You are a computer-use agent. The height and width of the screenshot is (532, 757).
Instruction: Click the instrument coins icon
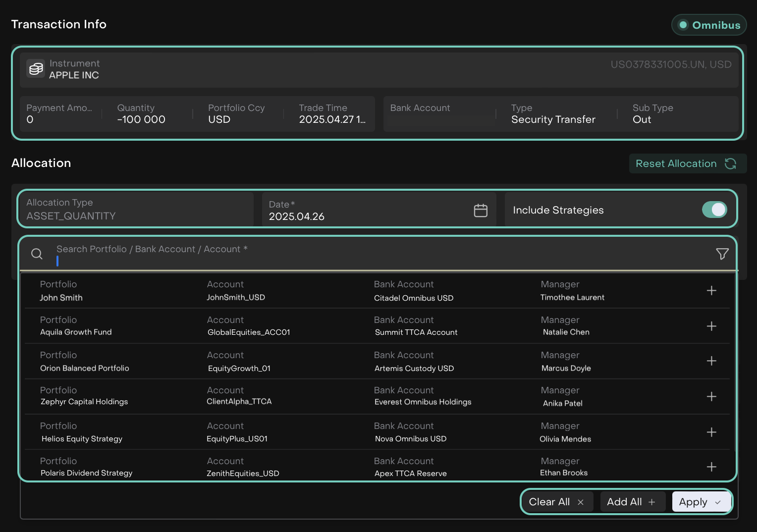pyautogui.click(x=36, y=69)
